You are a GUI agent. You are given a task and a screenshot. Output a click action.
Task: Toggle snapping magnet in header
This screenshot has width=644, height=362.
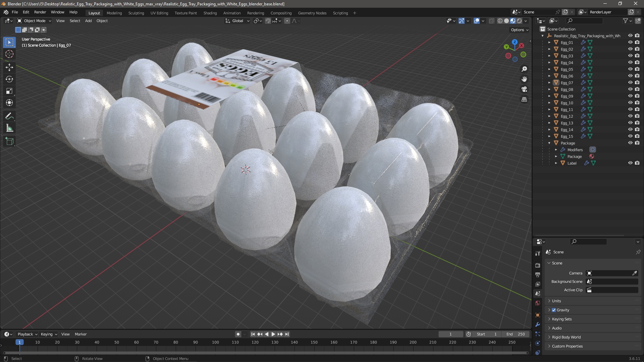[268, 21]
